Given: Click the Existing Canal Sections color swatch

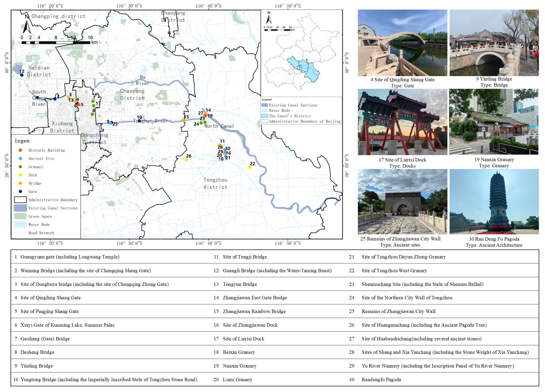Looking at the screenshot, I should pos(20,208).
